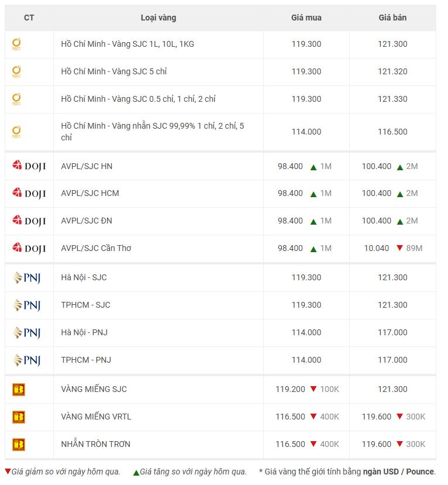448x485 pixels.
Task: Click sell price 121.320 for SJC 5 chỉ
Action: pos(392,71)
